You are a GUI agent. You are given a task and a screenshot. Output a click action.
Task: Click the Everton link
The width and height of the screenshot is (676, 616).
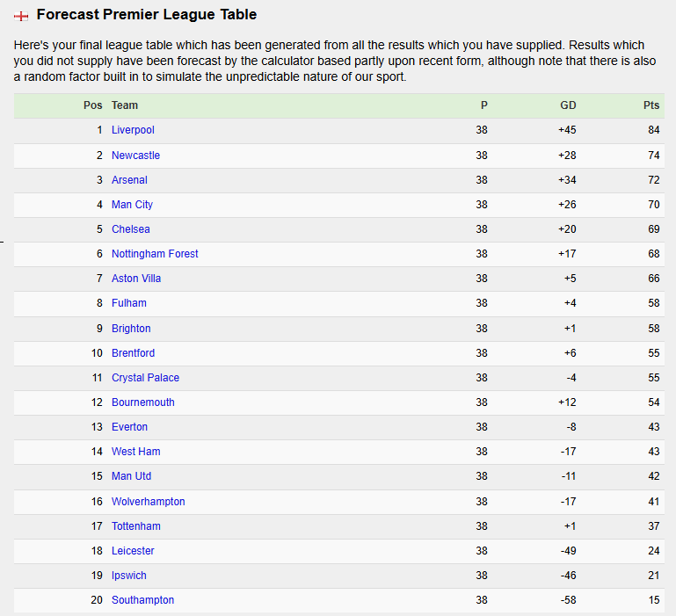point(130,427)
